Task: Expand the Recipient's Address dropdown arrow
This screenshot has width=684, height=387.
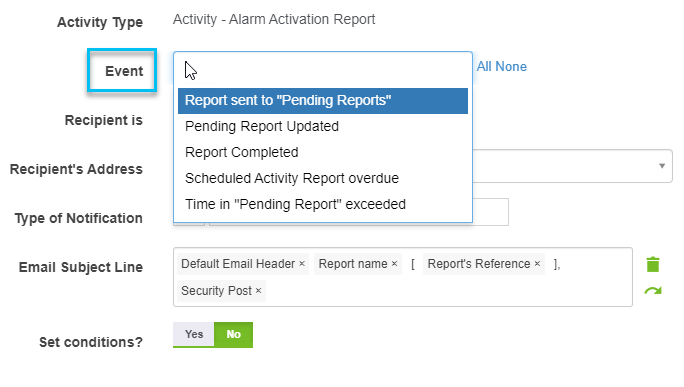Action: point(662,166)
